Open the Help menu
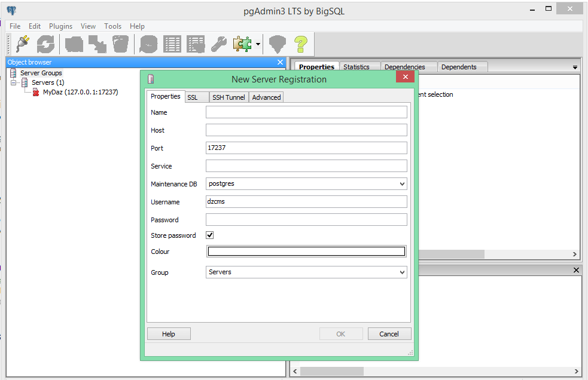 [137, 26]
